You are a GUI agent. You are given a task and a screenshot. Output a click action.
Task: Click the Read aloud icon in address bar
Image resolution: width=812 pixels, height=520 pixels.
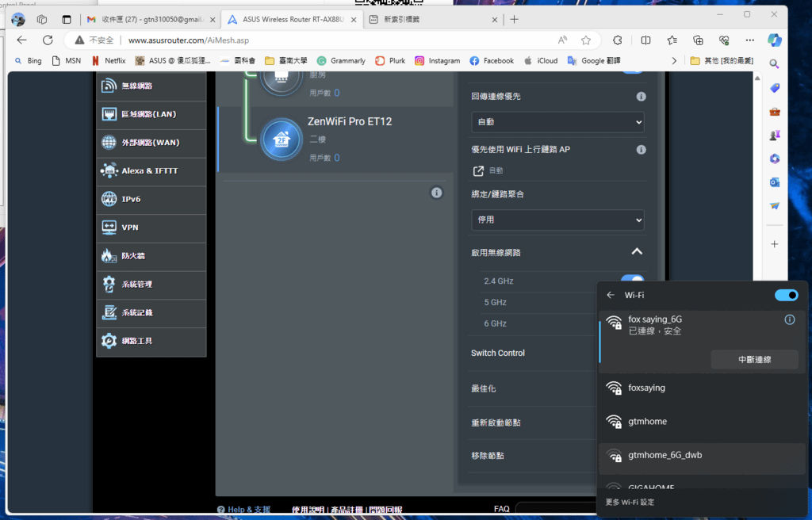click(562, 40)
